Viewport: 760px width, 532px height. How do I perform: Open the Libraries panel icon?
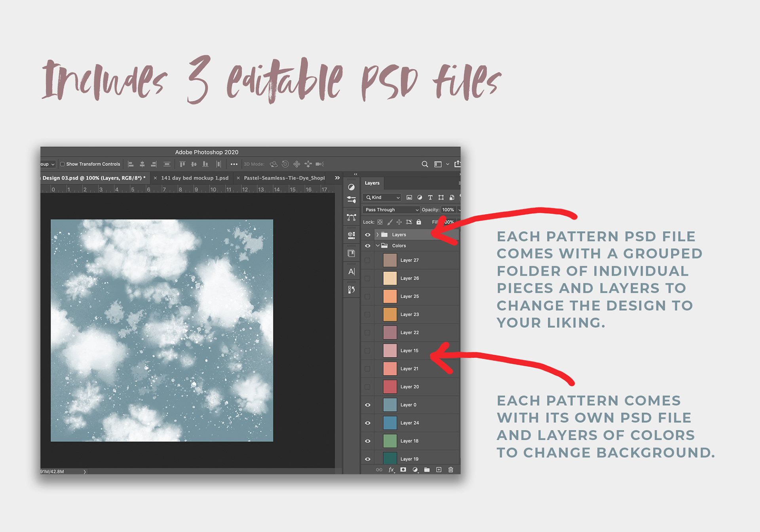(x=351, y=253)
